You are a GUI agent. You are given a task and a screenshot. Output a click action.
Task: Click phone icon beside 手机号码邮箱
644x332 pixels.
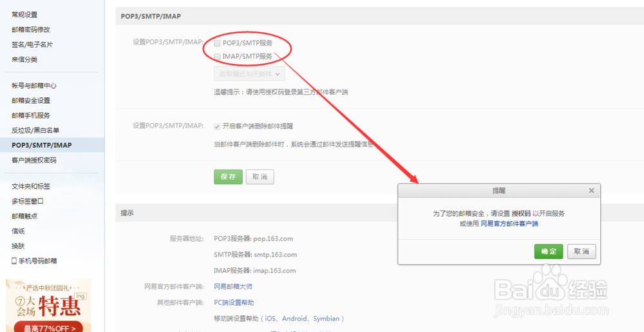click(x=14, y=260)
